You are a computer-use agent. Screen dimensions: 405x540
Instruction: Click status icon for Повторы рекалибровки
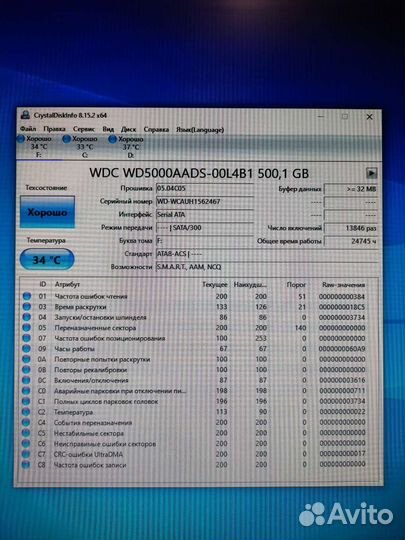(x=27, y=370)
